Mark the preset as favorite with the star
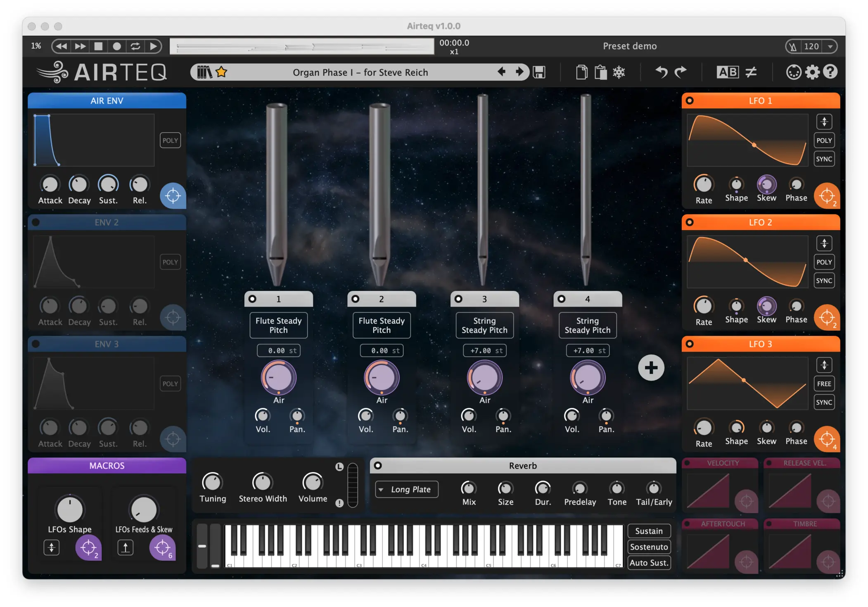The width and height of the screenshot is (868, 607). coord(222,72)
